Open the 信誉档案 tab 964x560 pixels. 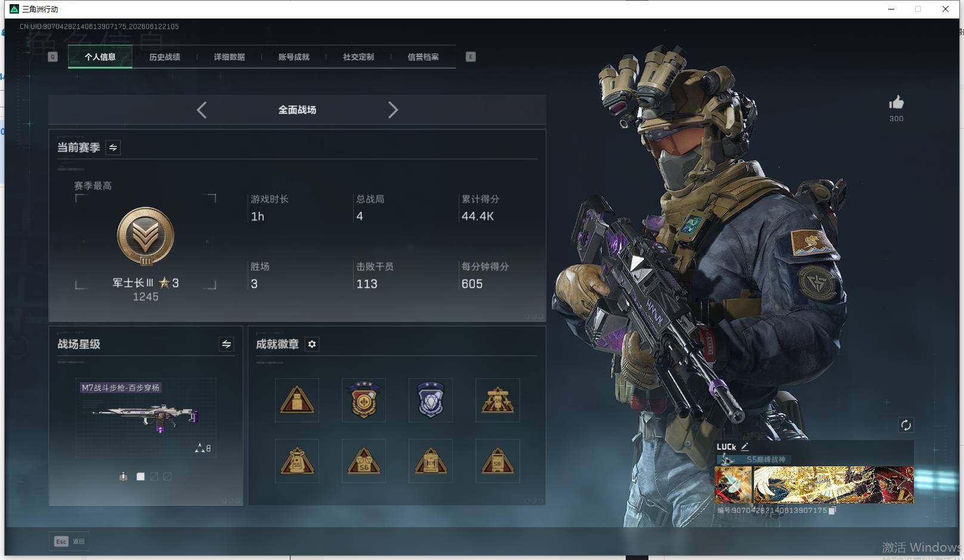(423, 57)
